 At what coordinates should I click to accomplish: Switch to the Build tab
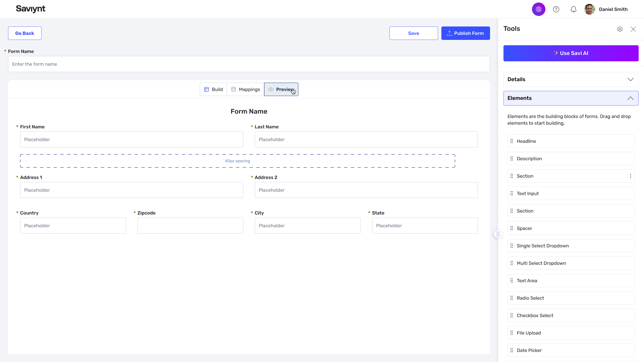click(213, 89)
